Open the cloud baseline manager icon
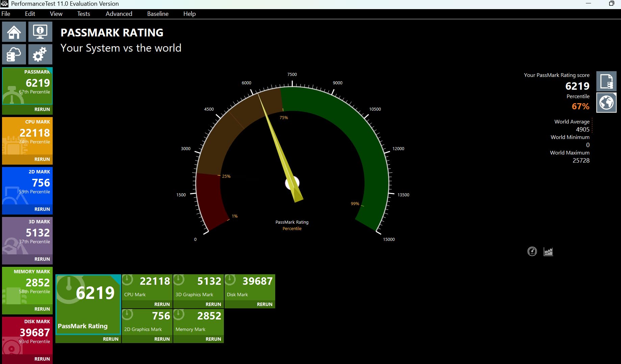This screenshot has height=364, width=621. (x=14, y=54)
